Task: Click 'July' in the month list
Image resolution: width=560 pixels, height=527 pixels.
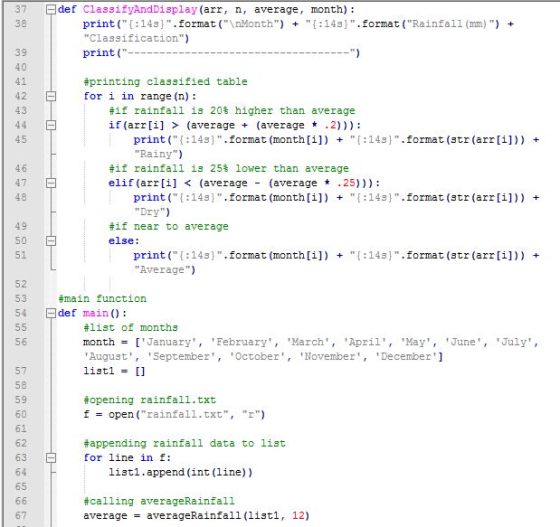Action: click(514, 342)
